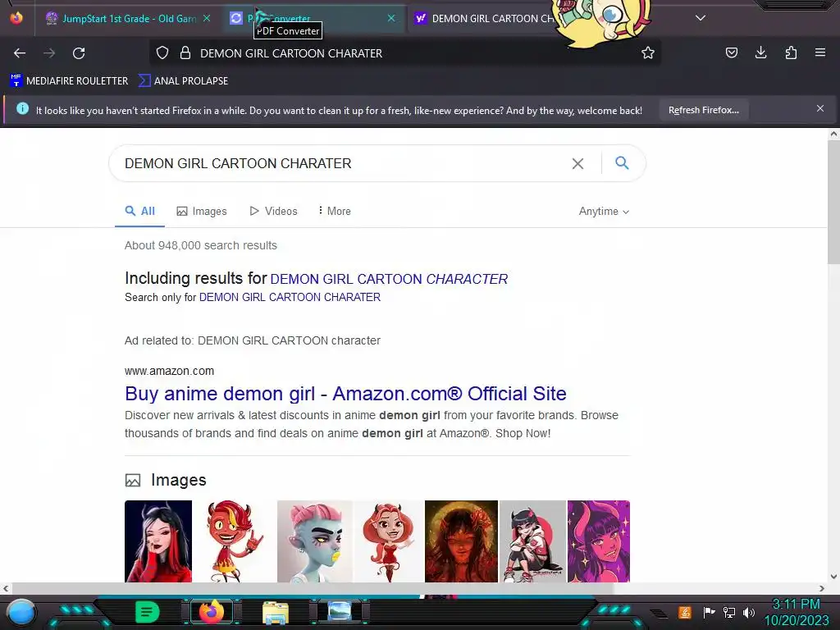Switch to the PDF Converter tab

coord(313,18)
